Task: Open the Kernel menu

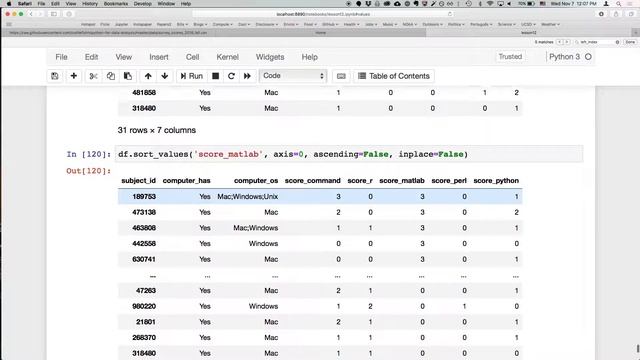Action: [x=227, y=57]
